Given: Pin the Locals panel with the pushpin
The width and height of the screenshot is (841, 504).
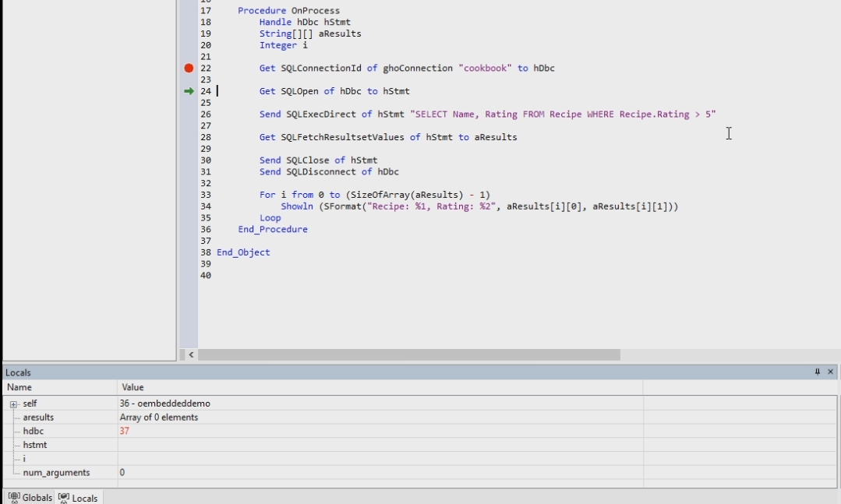Looking at the screenshot, I should [817, 372].
